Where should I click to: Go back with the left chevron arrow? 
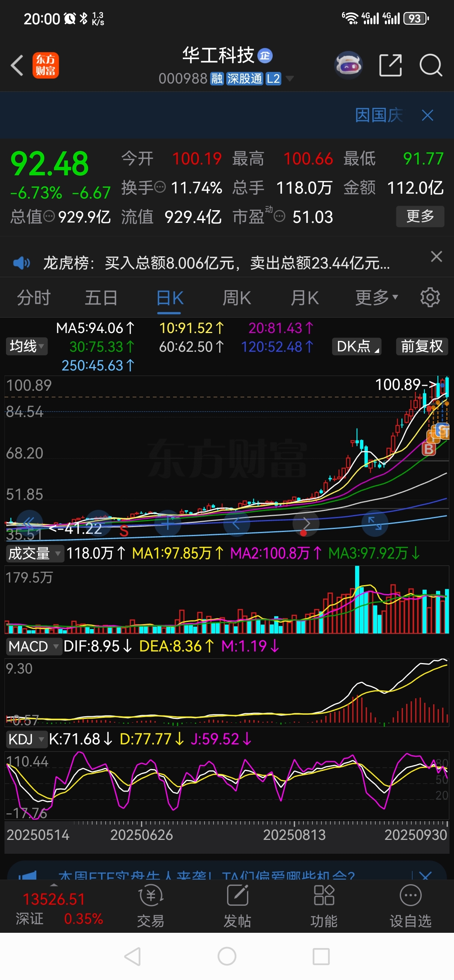(x=17, y=66)
